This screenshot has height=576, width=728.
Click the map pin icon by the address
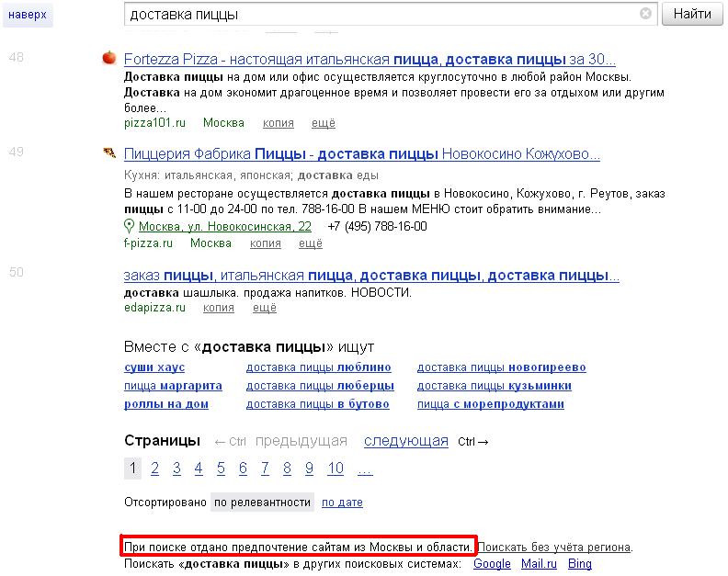(130, 227)
